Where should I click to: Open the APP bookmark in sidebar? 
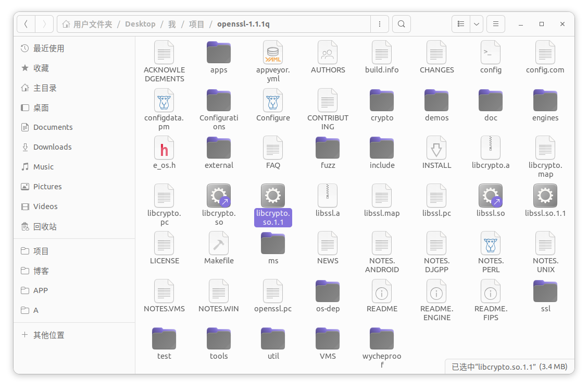74,290
